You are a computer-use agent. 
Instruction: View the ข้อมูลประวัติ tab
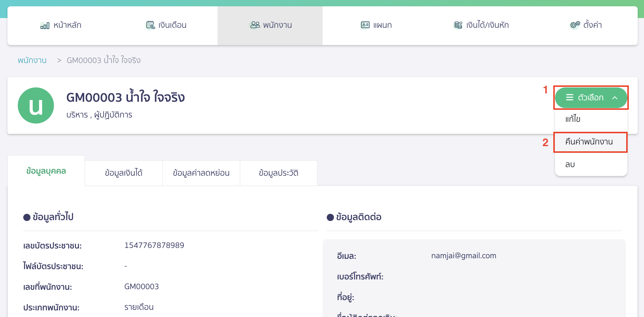278,173
